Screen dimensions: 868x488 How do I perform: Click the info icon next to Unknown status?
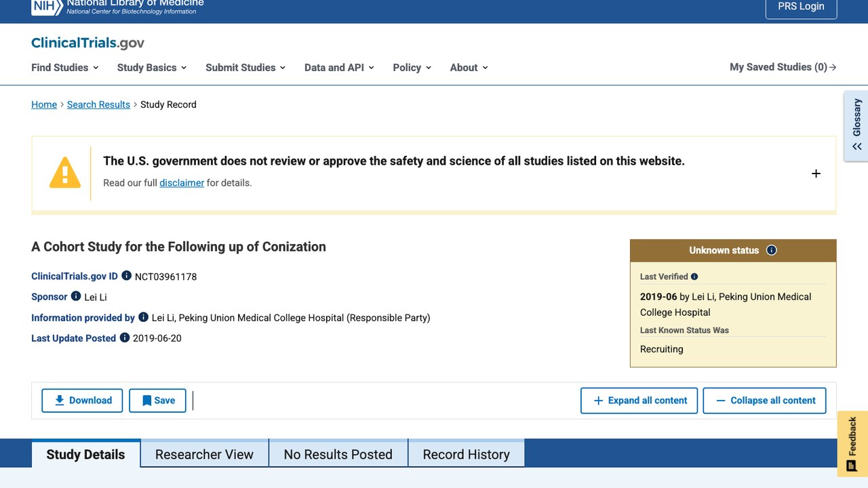coord(771,250)
